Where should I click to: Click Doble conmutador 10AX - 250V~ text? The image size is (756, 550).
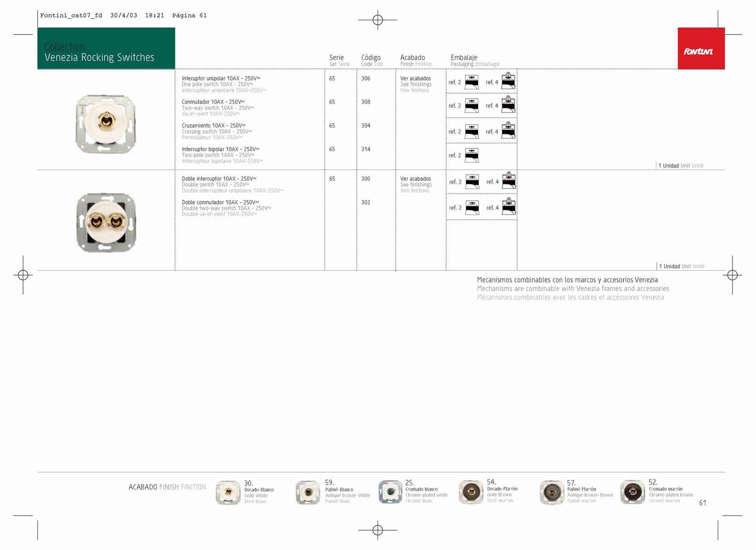tap(220, 202)
